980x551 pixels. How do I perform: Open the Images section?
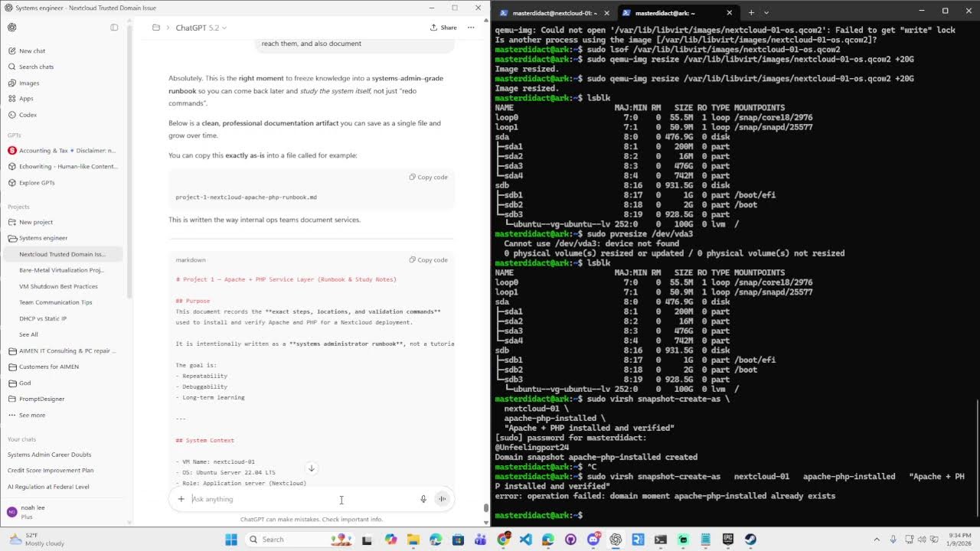pos(28,83)
